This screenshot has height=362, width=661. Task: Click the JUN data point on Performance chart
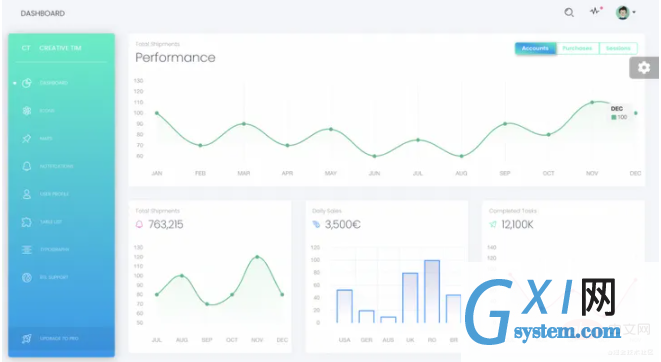click(x=374, y=156)
